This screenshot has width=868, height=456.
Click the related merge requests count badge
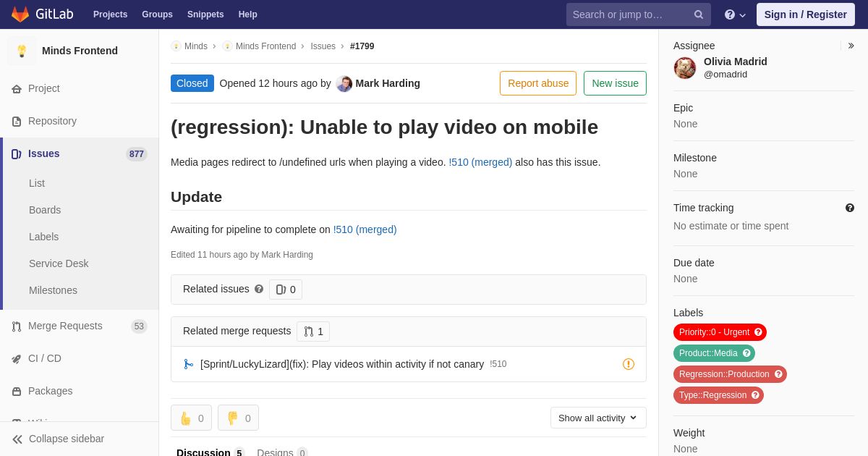(x=313, y=332)
